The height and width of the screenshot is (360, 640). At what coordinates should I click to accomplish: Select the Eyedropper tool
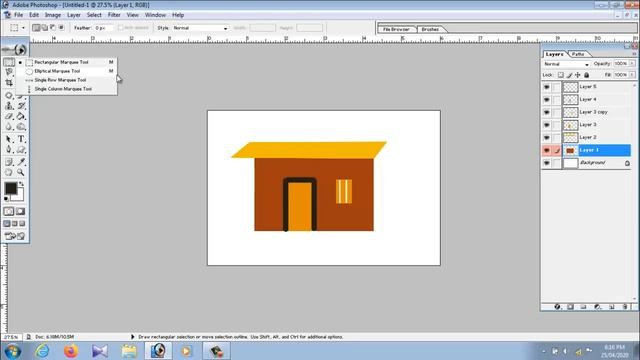coord(21,162)
